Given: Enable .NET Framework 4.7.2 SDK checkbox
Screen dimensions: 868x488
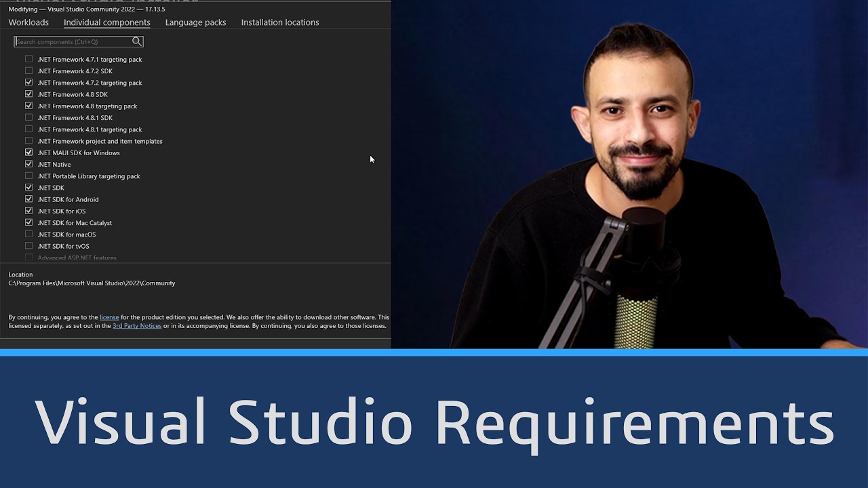Looking at the screenshot, I should click(x=28, y=70).
